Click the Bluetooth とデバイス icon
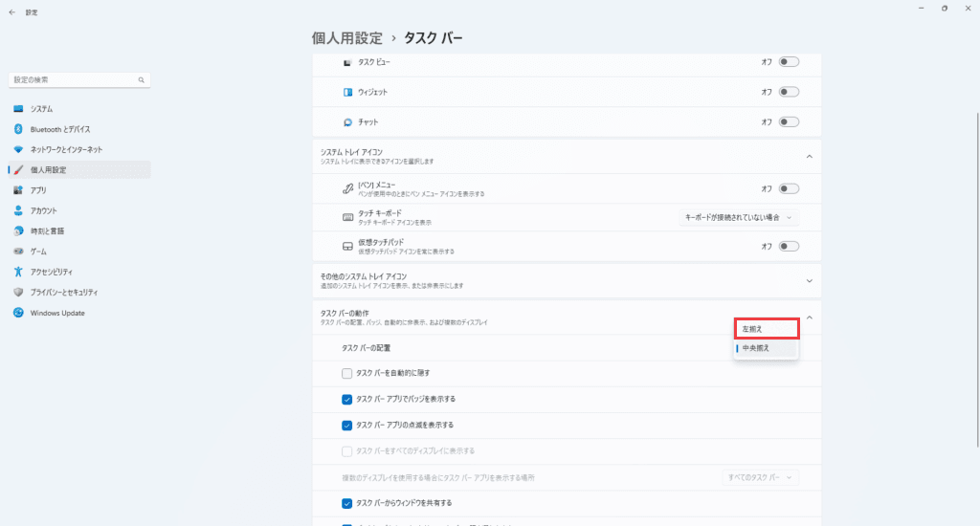 click(x=18, y=129)
